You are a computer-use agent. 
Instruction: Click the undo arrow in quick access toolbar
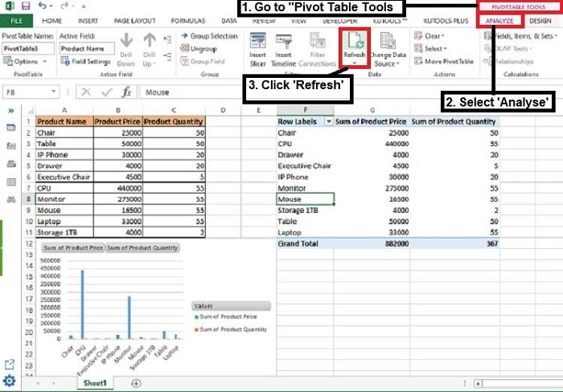pos(43,6)
